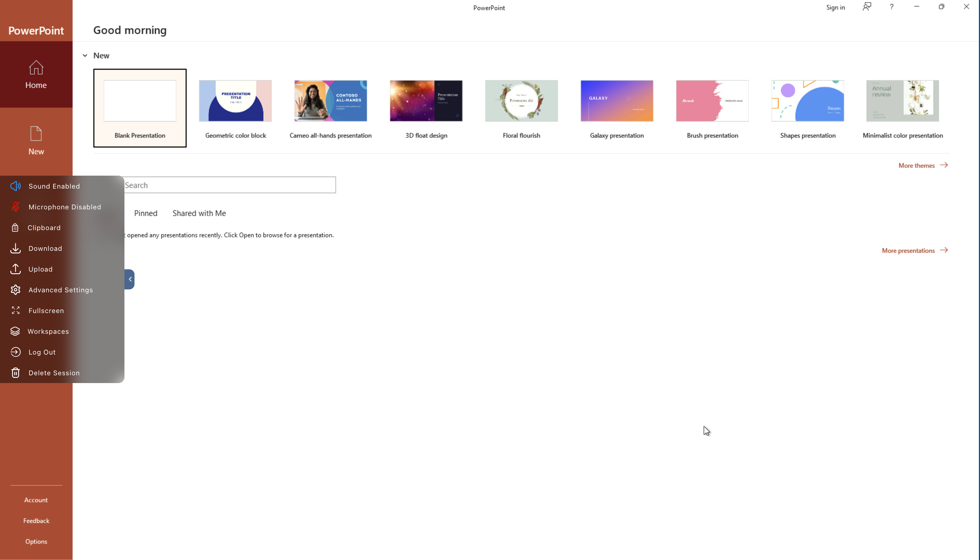Screen dimensions: 980x560
Task: Click the Workspaces layers icon
Action: (x=15, y=331)
